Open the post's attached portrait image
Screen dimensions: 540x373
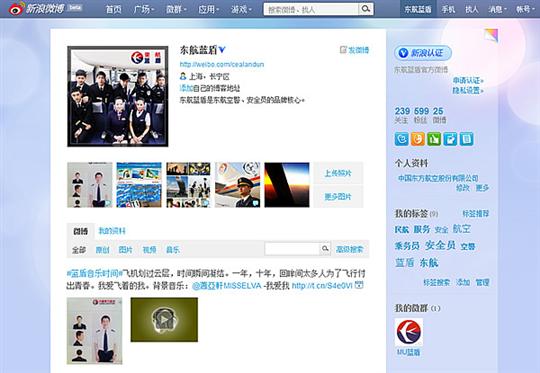pos(94,331)
